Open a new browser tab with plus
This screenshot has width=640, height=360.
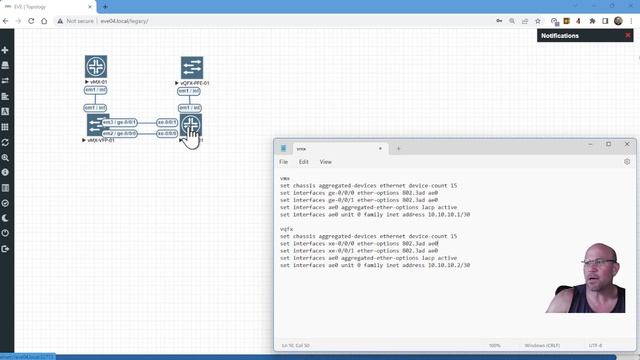pos(105,7)
